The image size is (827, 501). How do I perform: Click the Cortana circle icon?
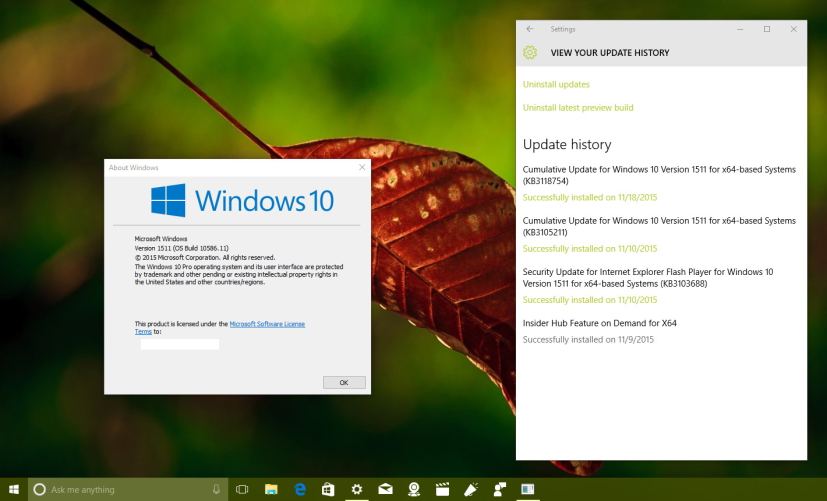pos(40,489)
